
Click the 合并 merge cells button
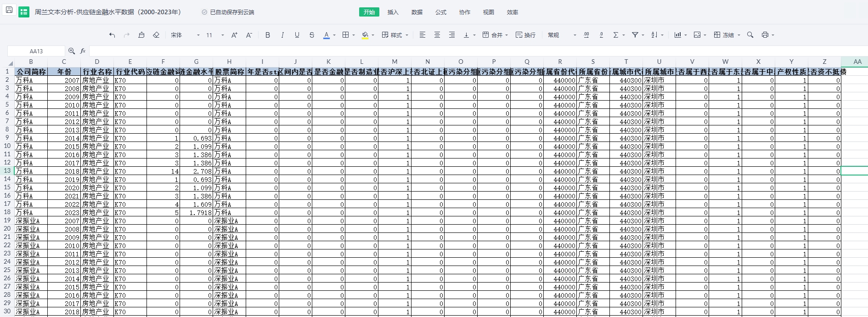point(492,35)
